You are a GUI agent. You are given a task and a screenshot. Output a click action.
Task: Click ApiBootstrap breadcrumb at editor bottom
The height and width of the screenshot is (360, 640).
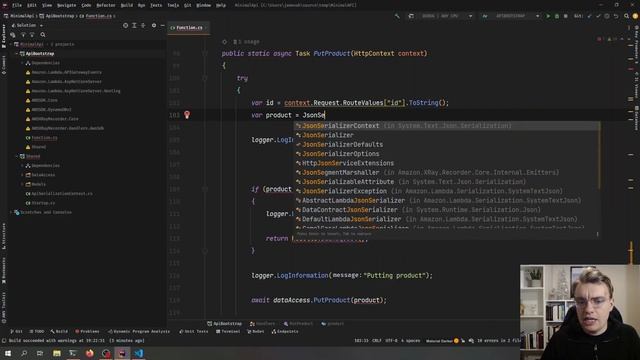[x=224, y=324]
